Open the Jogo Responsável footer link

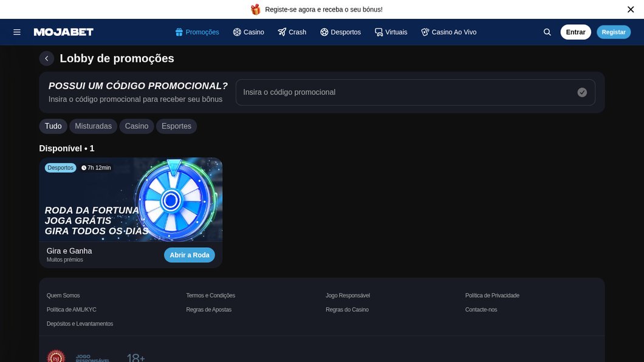[x=348, y=296]
